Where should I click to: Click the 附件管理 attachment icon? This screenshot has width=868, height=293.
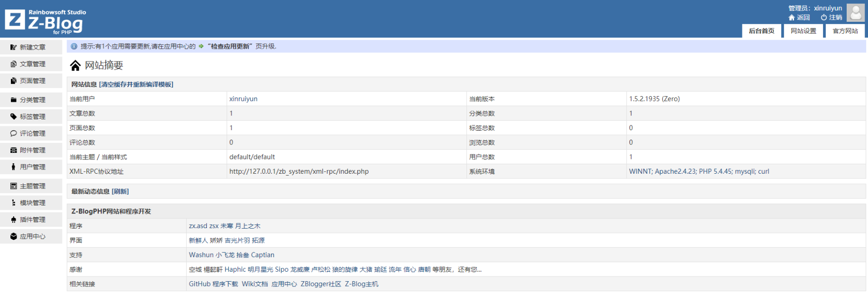pos(14,150)
